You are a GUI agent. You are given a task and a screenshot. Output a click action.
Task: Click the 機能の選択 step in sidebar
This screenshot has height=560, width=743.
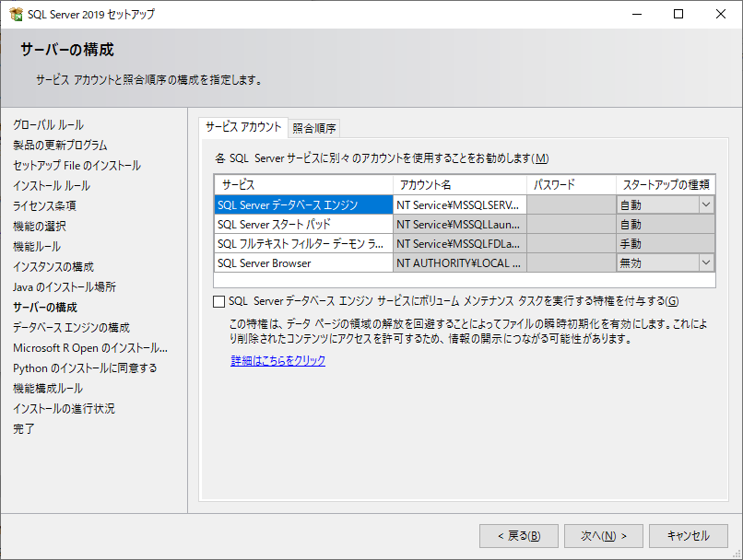click(x=40, y=226)
